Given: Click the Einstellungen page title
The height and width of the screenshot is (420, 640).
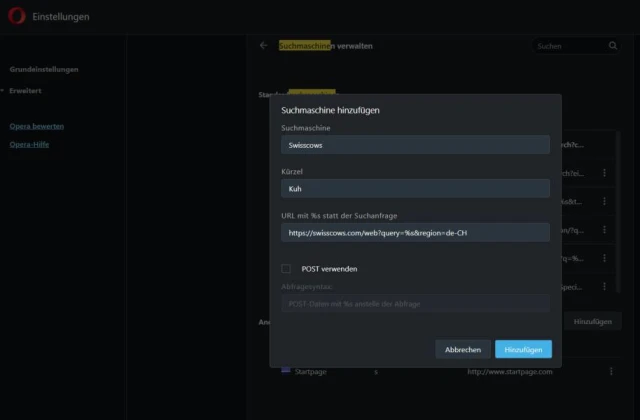Looking at the screenshot, I should coord(60,17).
